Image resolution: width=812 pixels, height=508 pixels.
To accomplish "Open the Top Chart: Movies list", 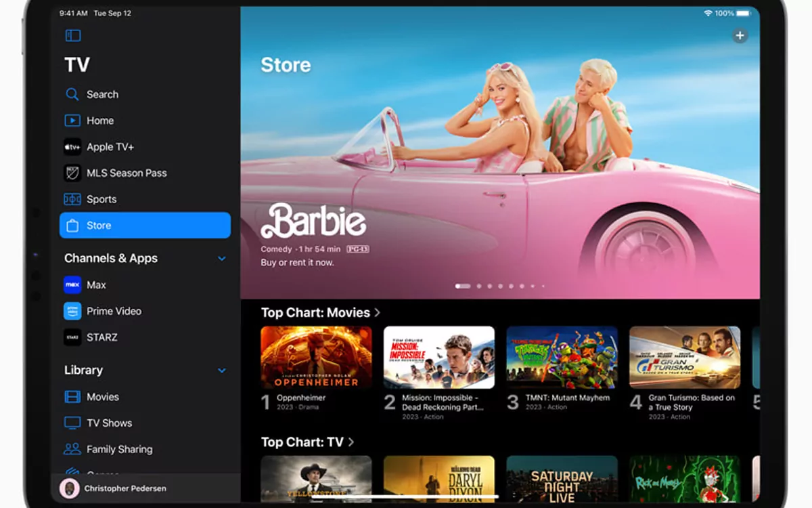I will click(x=321, y=312).
